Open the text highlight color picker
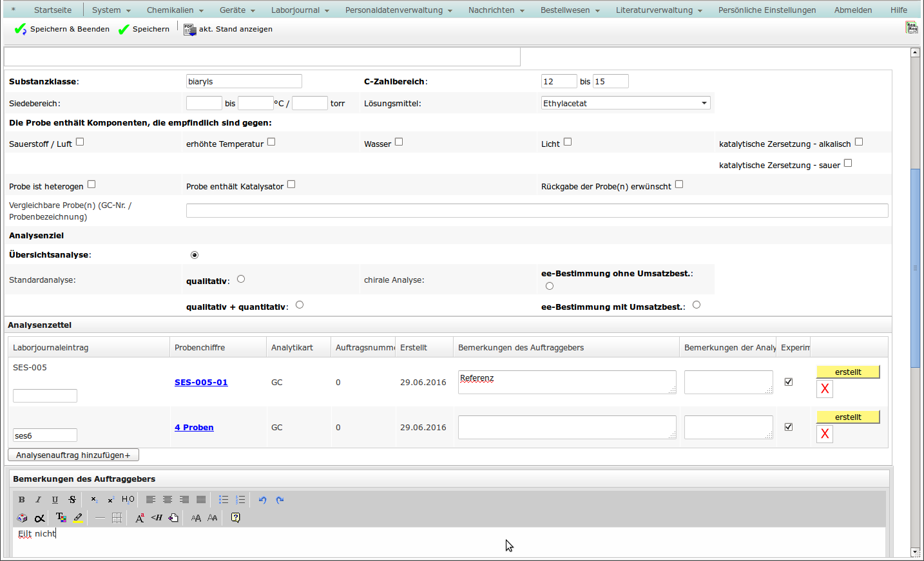924x561 pixels. click(78, 518)
